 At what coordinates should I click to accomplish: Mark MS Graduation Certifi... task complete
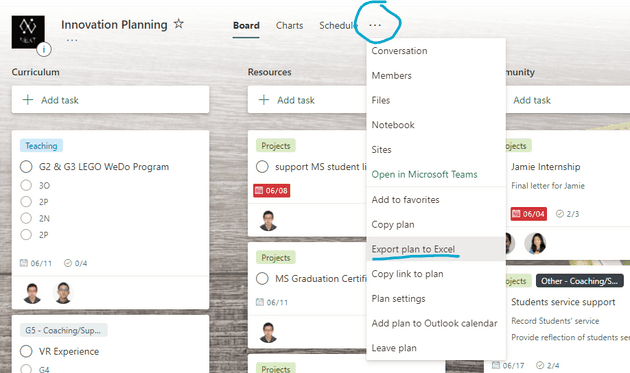click(x=262, y=278)
